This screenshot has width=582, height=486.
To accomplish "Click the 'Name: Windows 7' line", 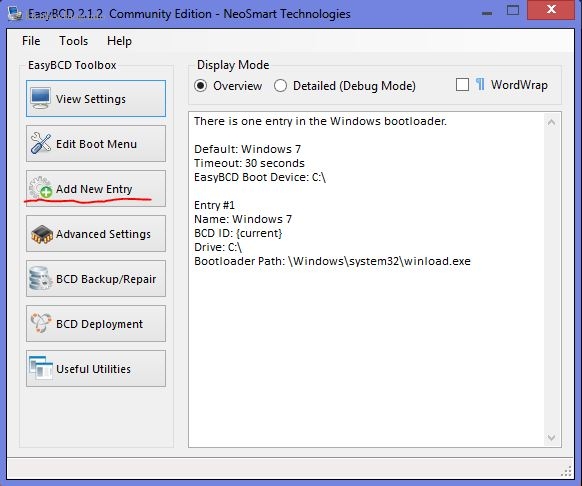I will (x=243, y=219).
